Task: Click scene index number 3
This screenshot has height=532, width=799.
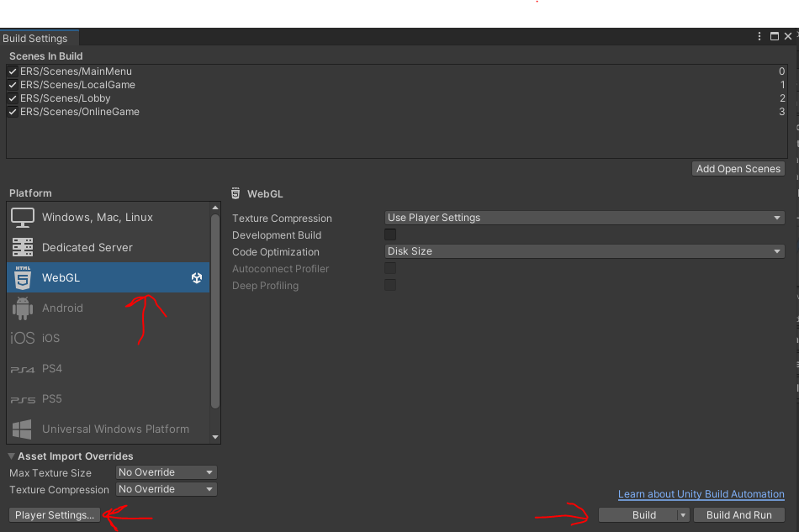Action: 781,112
